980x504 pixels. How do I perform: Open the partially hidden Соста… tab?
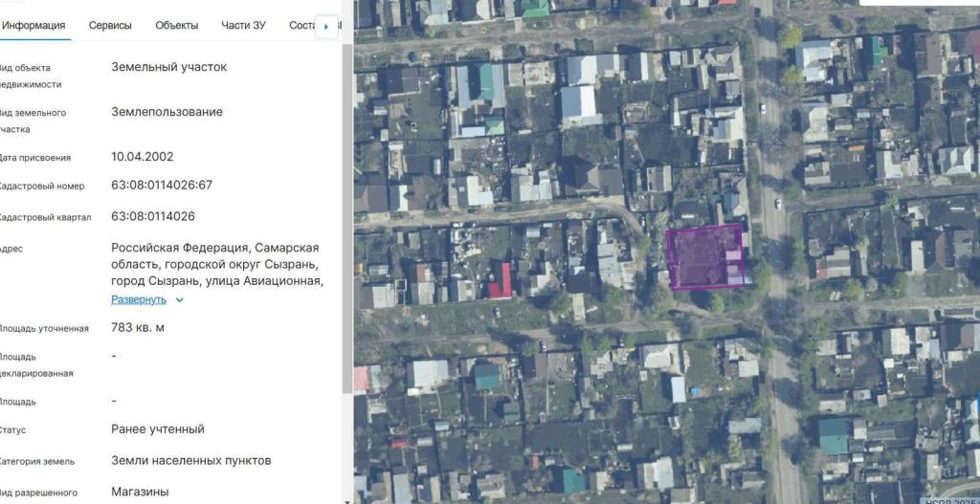pos(301,26)
